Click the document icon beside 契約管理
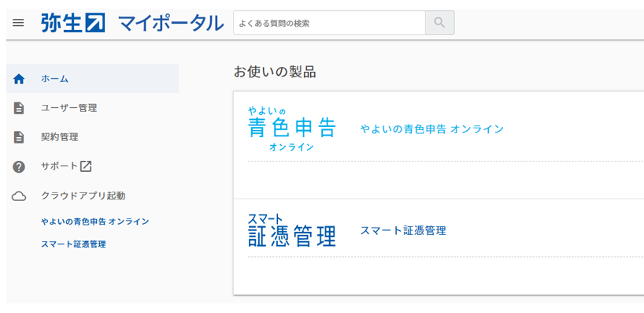Screen dimensions: 644x313 click(x=19, y=137)
